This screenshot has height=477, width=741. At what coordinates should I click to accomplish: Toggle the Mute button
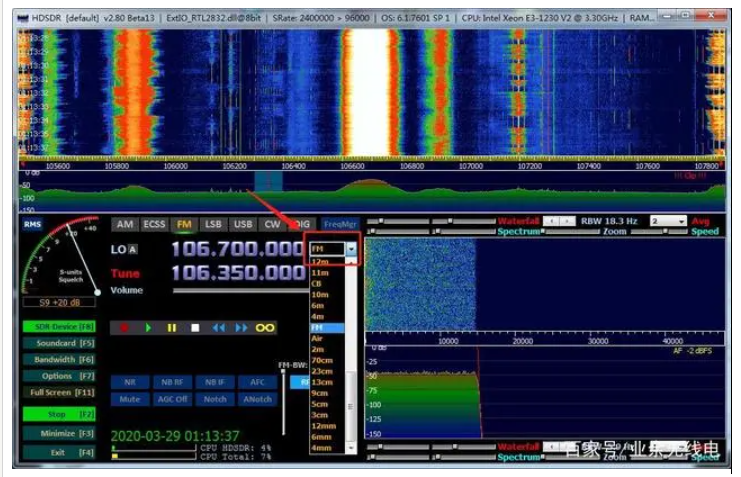(x=129, y=398)
